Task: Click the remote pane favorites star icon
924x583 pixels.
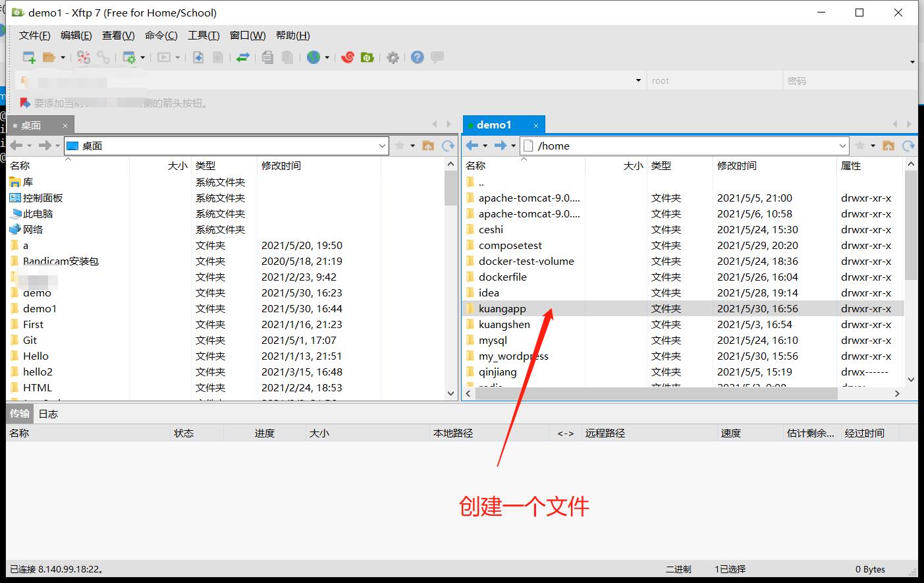Action: click(x=859, y=146)
